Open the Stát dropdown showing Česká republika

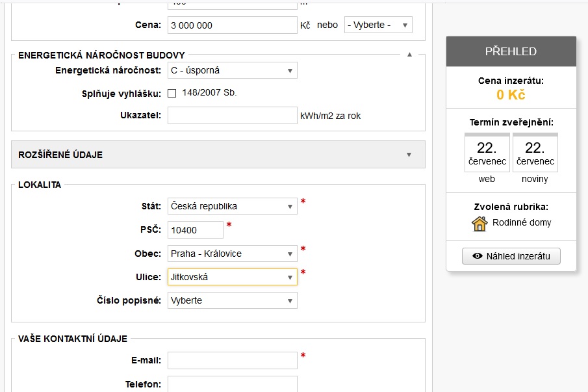(x=233, y=206)
